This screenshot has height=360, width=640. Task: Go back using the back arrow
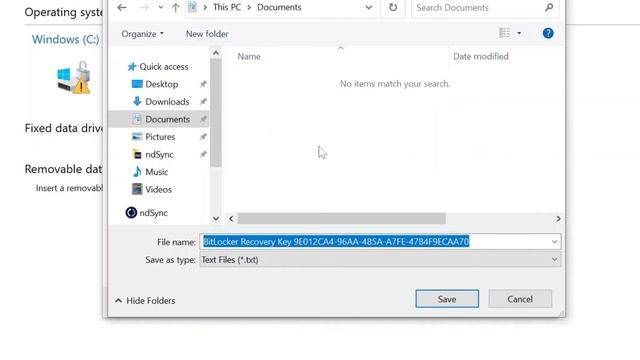click(x=122, y=7)
